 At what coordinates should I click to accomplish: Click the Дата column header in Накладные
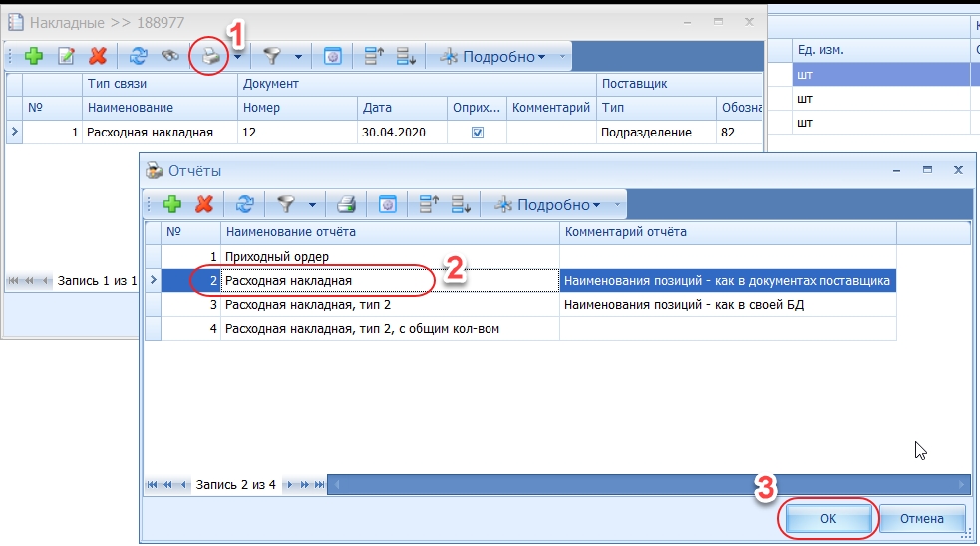click(399, 108)
